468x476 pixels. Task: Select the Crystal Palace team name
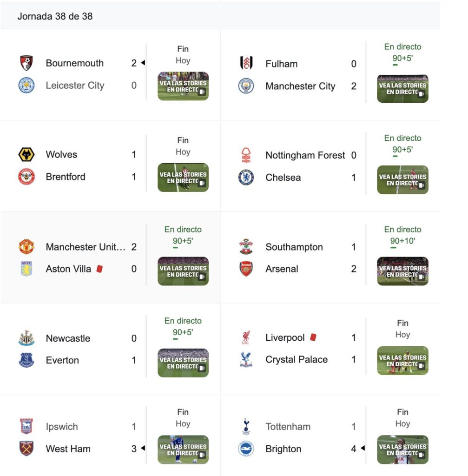click(x=297, y=359)
